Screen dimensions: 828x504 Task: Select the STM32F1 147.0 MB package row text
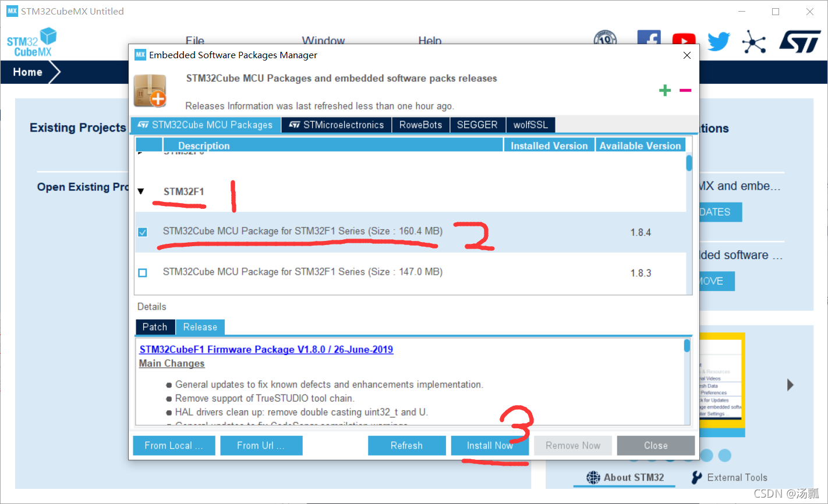click(x=303, y=272)
